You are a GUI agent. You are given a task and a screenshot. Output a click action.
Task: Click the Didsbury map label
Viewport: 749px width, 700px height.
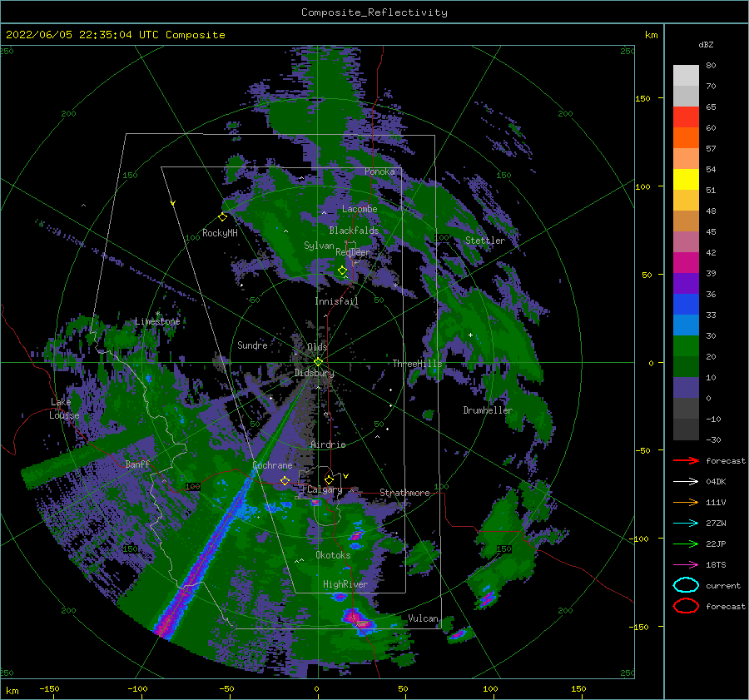tap(315, 373)
